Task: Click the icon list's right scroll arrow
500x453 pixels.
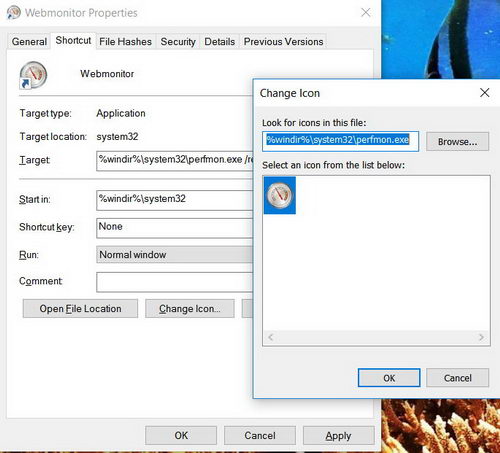Action: 481,337
